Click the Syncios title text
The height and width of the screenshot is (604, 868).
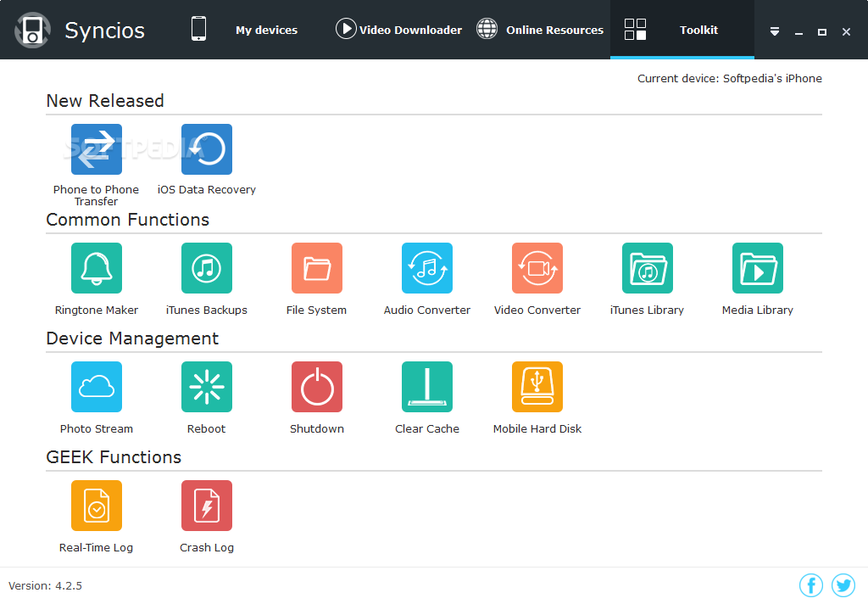click(x=104, y=31)
